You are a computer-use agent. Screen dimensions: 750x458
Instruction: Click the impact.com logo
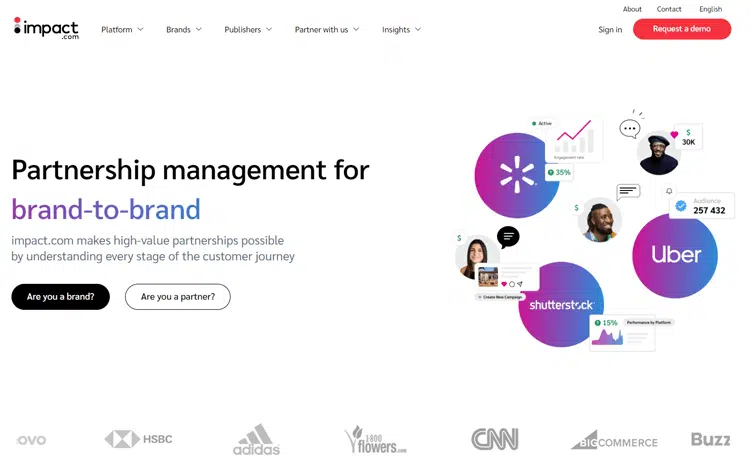click(46, 28)
